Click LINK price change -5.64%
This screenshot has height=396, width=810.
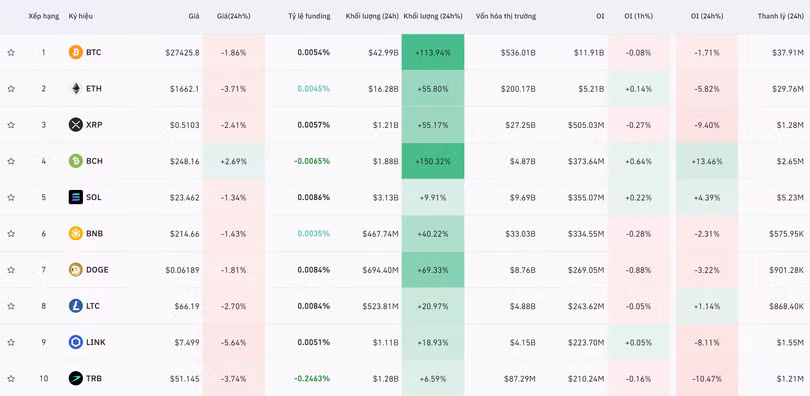(233, 342)
